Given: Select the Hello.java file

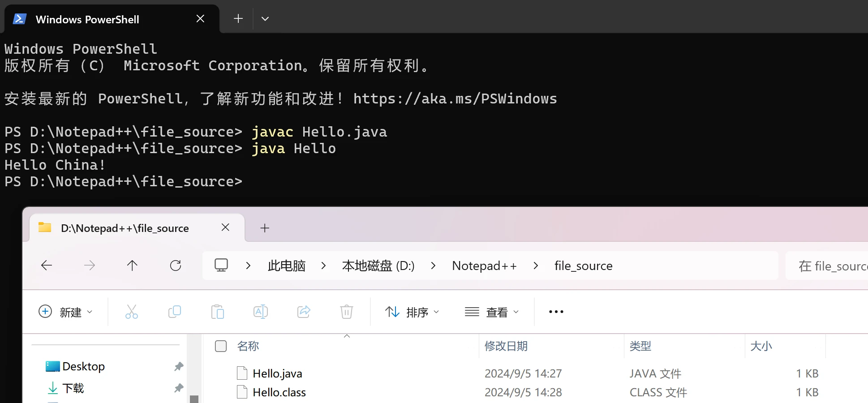Looking at the screenshot, I should 278,373.
